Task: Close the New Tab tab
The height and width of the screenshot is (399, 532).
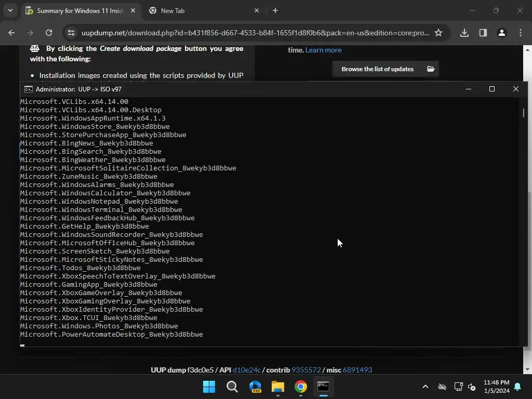Action: pyautogui.click(x=257, y=10)
